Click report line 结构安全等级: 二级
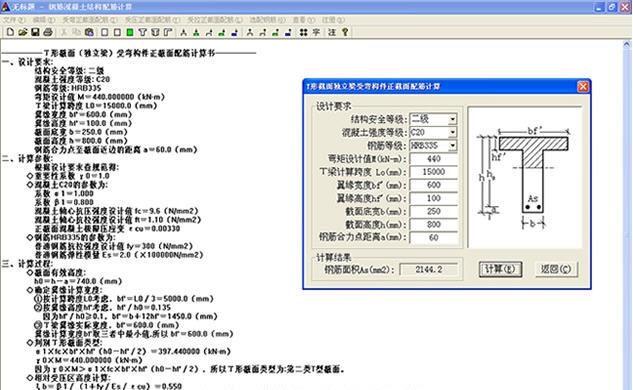Image resolution: width=633 pixels, height=390 pixels. [x=69, y=71]
